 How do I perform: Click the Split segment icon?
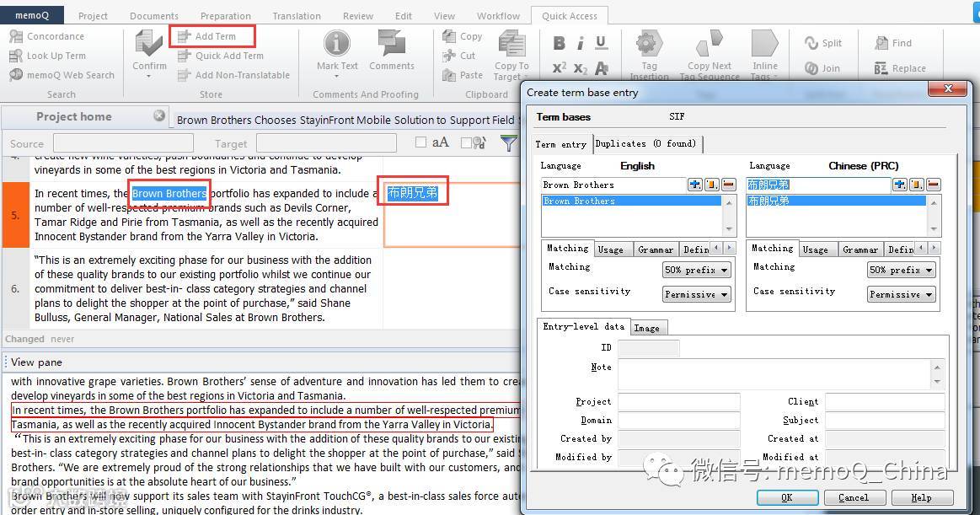click(811, 43)
